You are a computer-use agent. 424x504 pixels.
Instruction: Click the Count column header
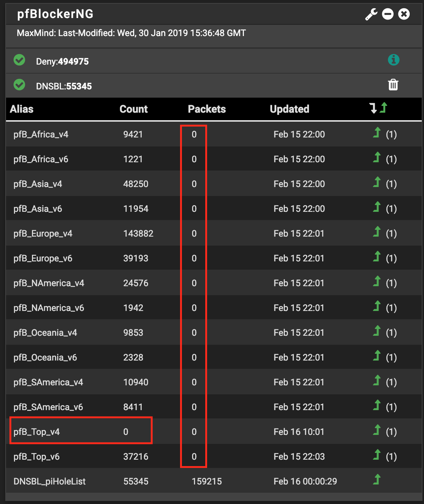(x=133, y=109)
